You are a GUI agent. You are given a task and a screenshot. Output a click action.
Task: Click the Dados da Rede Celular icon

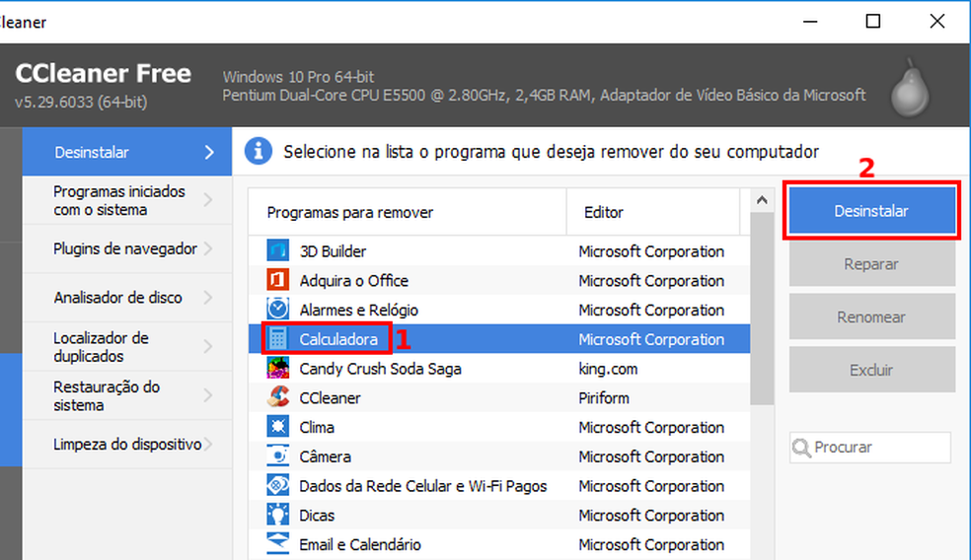coord(277,485)
